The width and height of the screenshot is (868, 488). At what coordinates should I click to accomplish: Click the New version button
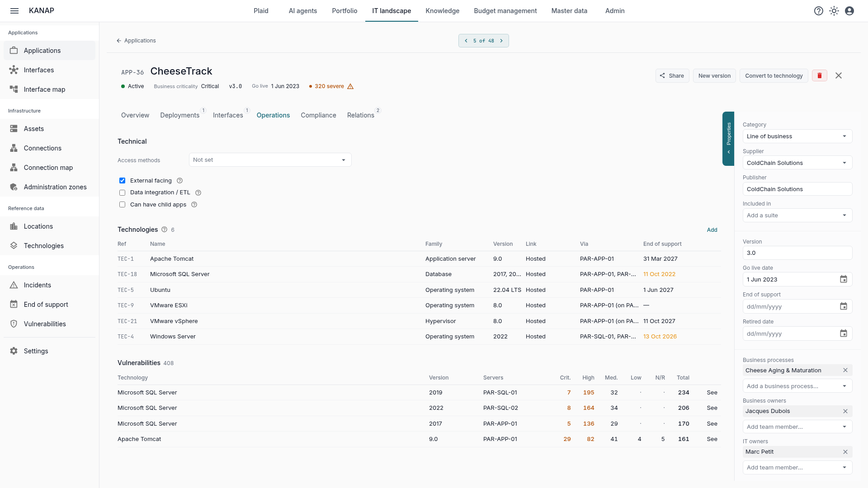coord(714,75)
